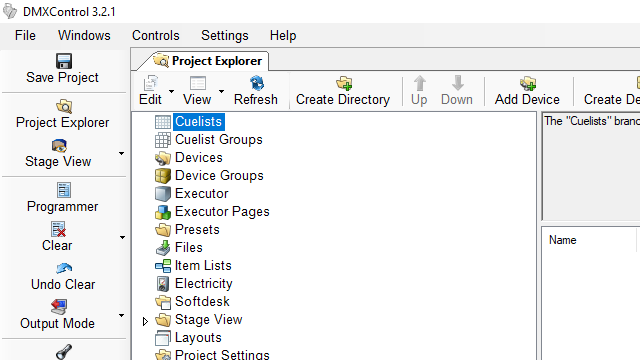Select the Devices tree node

coord(199,158)
